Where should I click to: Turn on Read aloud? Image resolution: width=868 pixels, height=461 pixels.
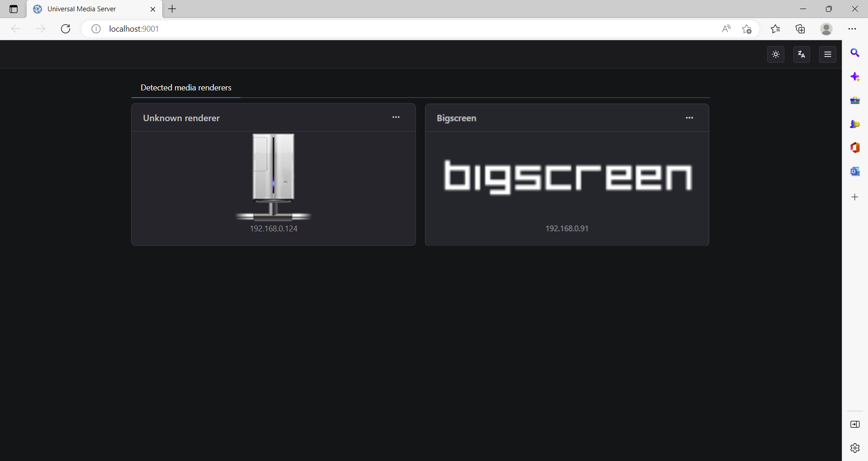pyautogui.click(x=726, y=29)
